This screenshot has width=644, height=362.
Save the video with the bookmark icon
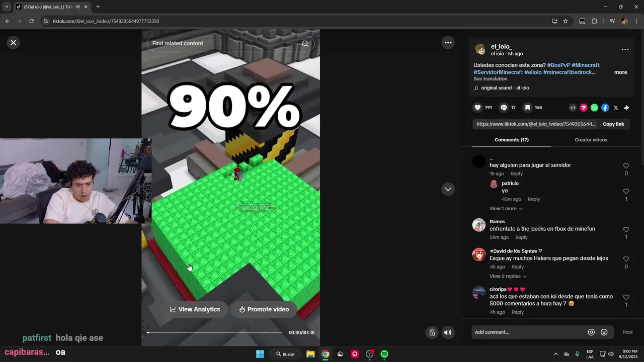(x=527, y=108)
